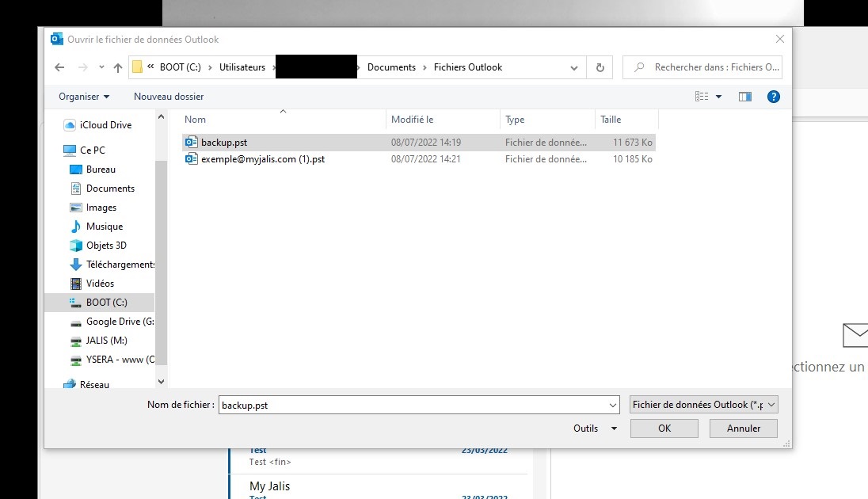Viewport: 868px width, 499px height.
Task: Select the backup.pst file
Action: (x=223, y=143)
